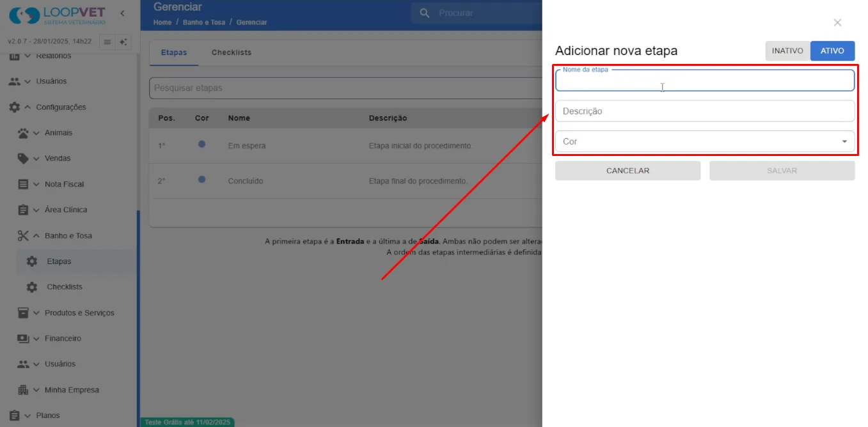Click the clipboard icon for Área Clínica
The image size is (868, 427).
(23, 210)
